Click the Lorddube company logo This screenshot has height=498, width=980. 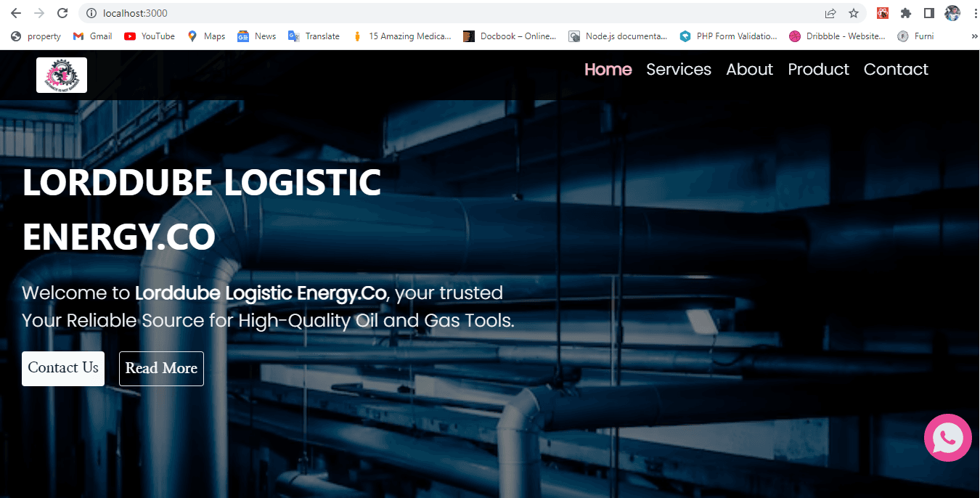61,75
